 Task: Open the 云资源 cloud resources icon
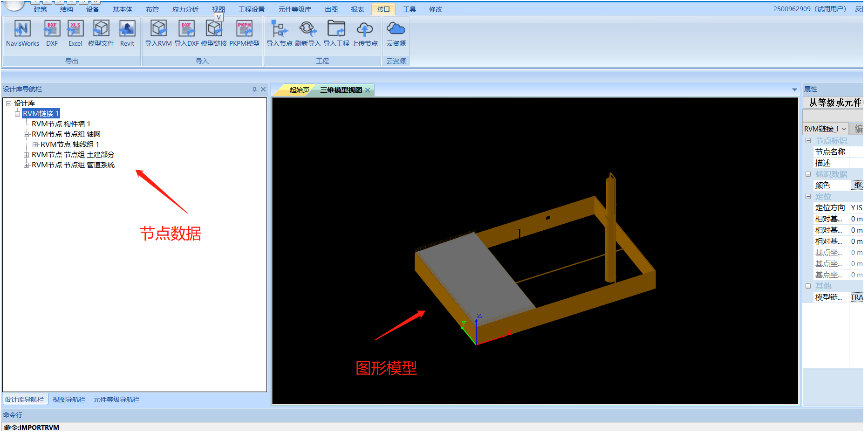click(396, 29)
